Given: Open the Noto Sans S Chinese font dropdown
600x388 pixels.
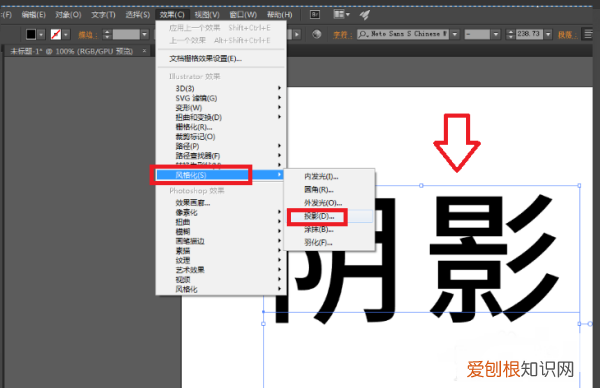Looking at the screenshot, I should tap(455, 34).
